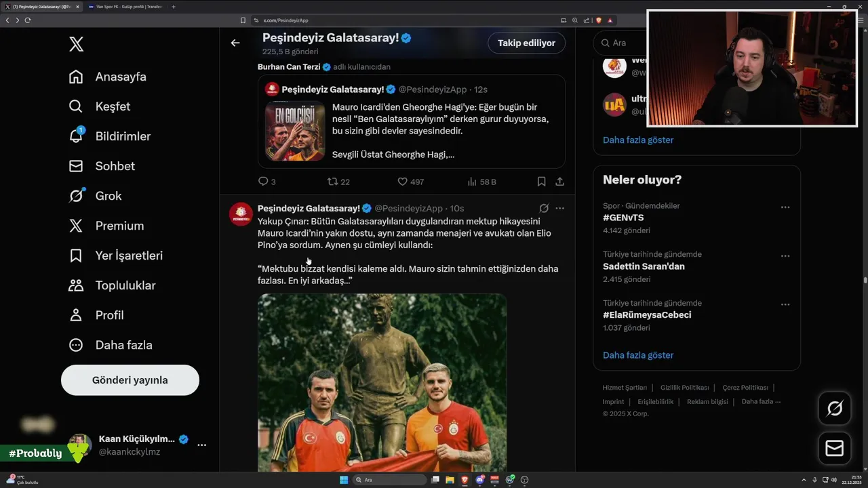Open options for Sadettin Saran'dan trend
Viewport: 868px width, 488px height.
[785, 256]
